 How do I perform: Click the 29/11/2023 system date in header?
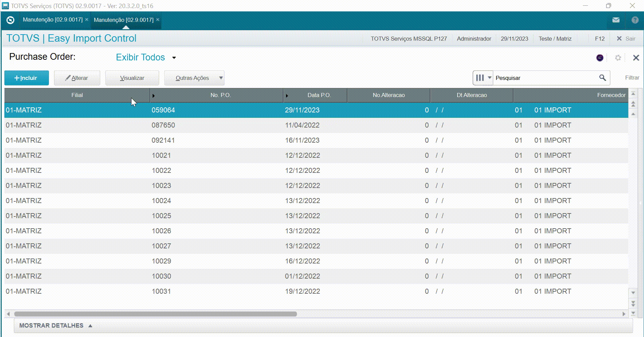(x=515, y=39)
